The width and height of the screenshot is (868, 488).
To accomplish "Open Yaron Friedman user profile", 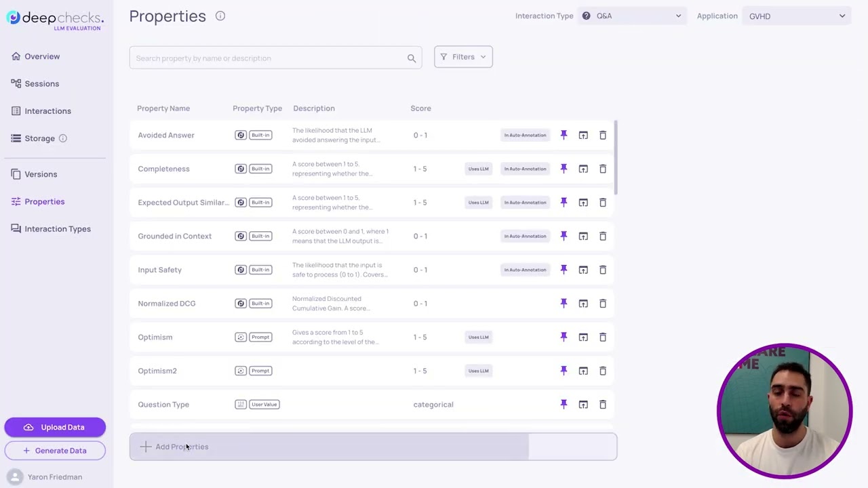I will tap(46, 477).
